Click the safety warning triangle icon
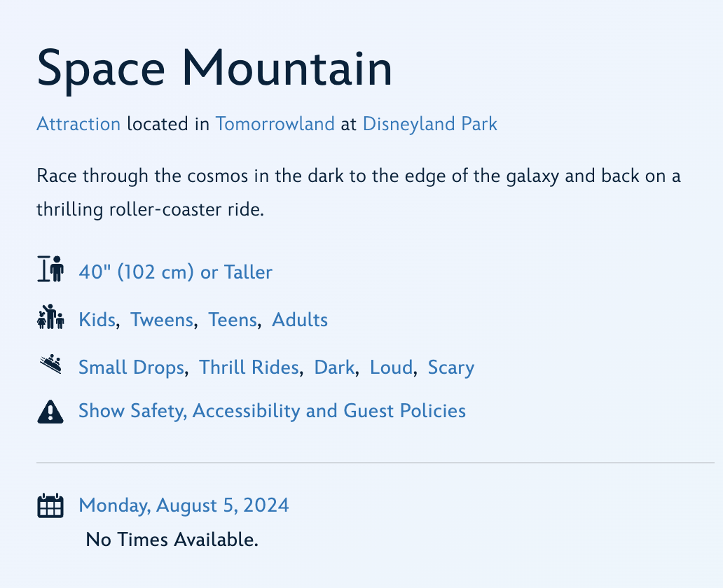The image size is (723, 588). click(x=50, y=411)
